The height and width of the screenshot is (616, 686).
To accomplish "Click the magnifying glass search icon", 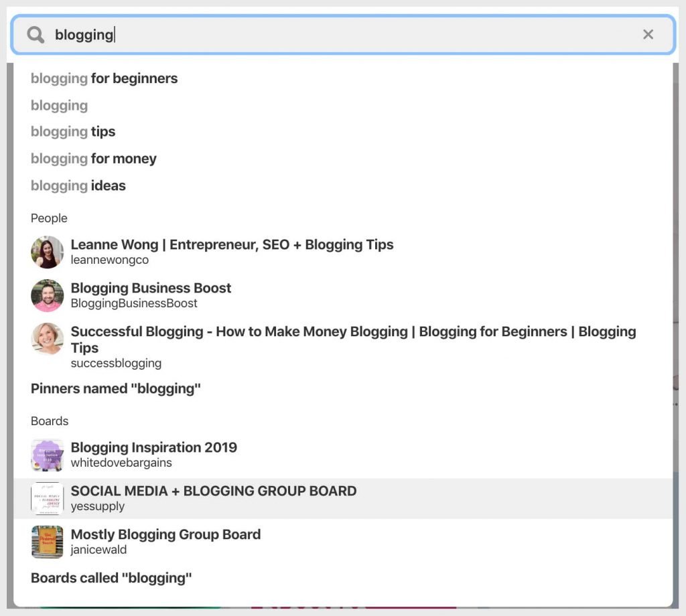I will coord(34,34).
